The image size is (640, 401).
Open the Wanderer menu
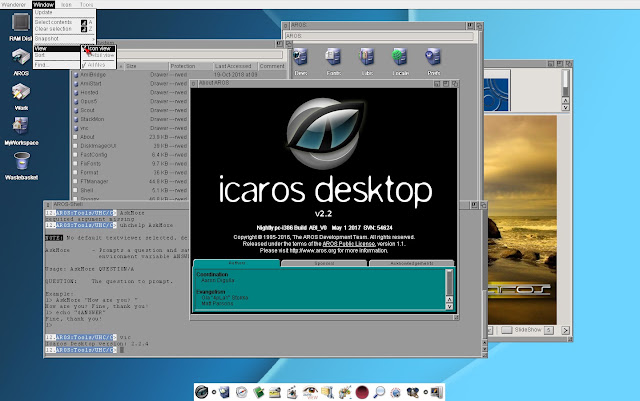15,4
